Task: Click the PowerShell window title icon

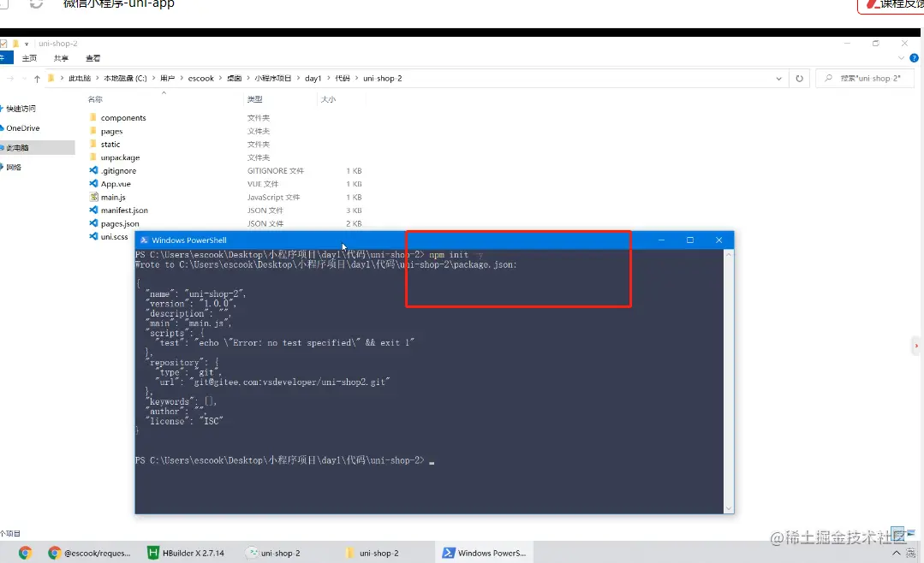Action: (144, 240)
